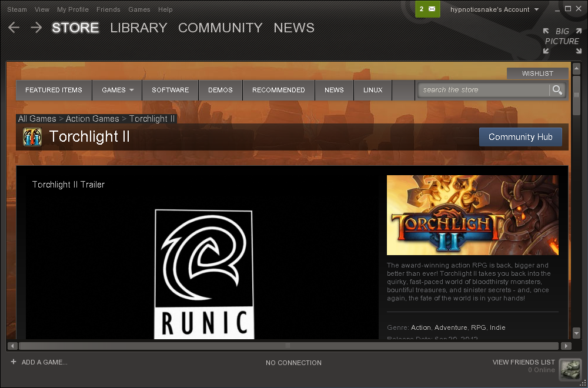Click the Torchlight II page title
This screenshot has height=388, width=588.
point(89,136)
